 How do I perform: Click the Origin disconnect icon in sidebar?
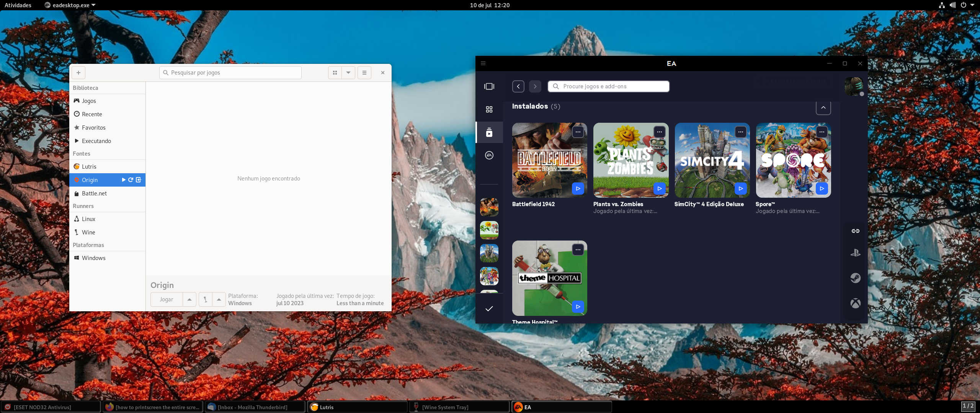[139, 180]
